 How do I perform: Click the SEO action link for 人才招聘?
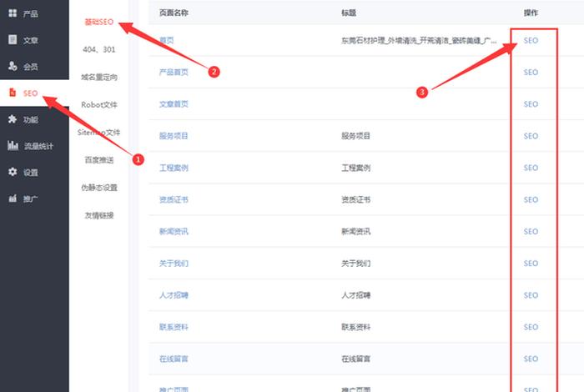531,295
